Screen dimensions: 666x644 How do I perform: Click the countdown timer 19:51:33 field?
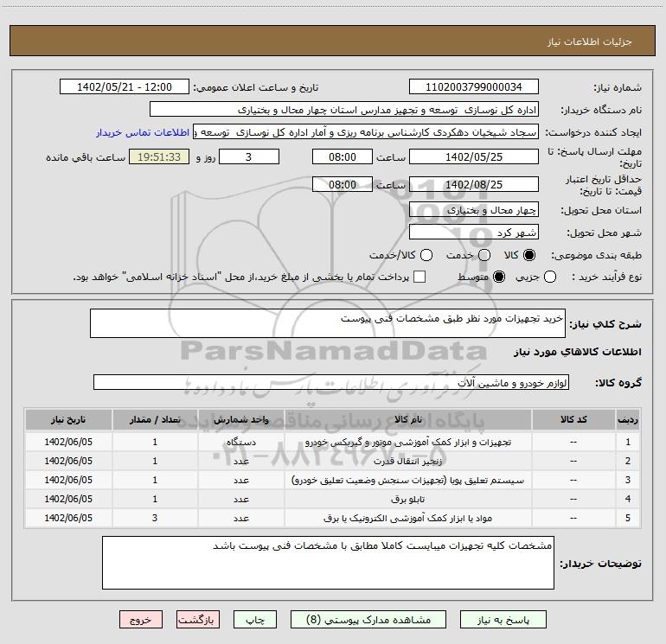click(x=159, y=156)
